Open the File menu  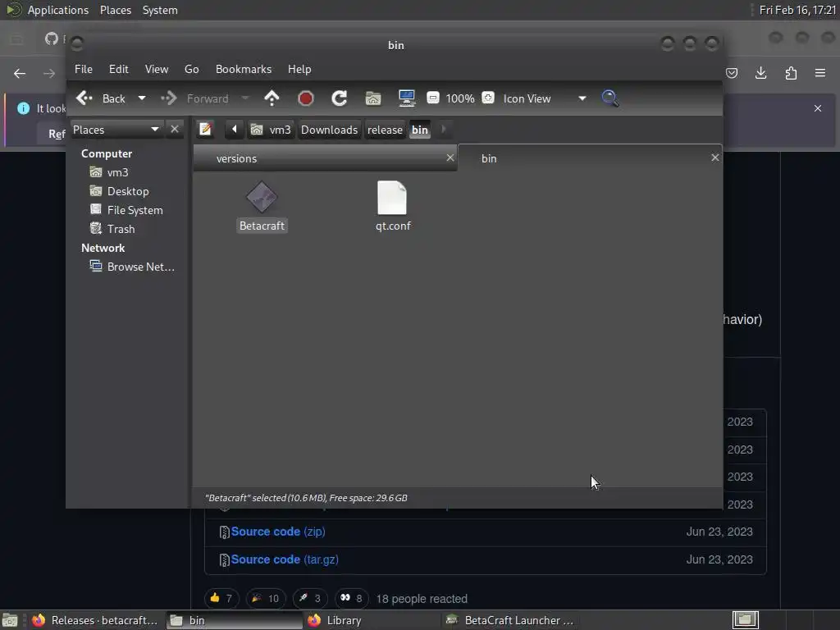[83, 69]
